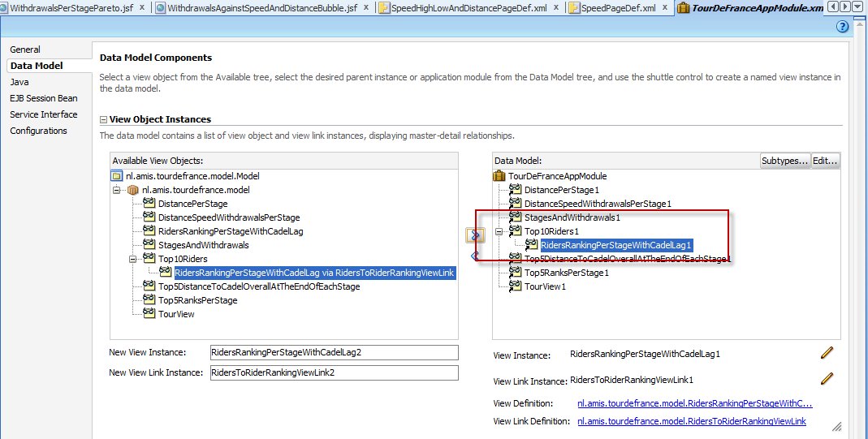Select Top5RanksPerStage1 in the Data Model tree

[x=566, y=273]
